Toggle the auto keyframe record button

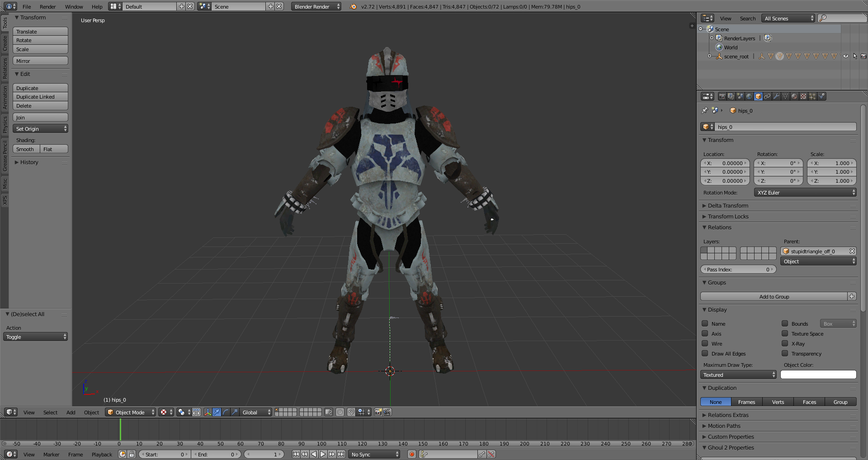click(411, 454)
